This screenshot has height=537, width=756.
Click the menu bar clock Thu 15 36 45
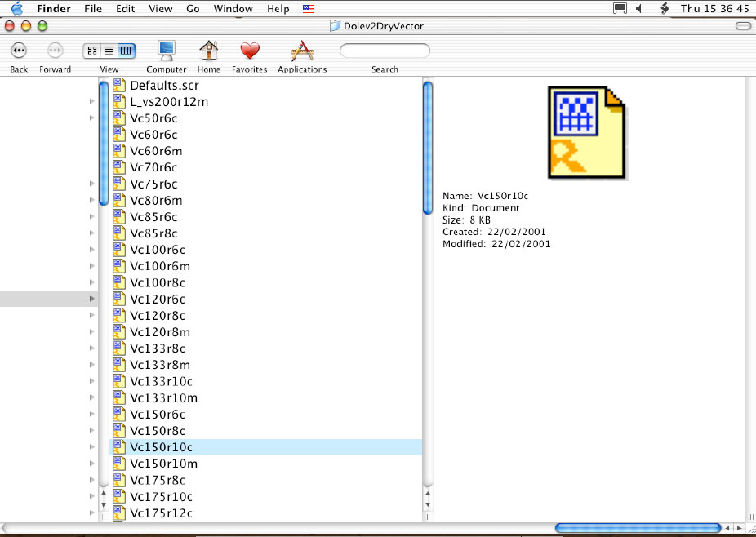[714, 9]
